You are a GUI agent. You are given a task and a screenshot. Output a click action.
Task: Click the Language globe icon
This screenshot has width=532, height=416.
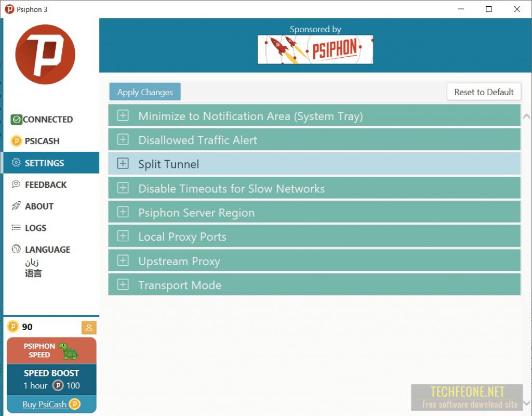[x=16, y=249]
